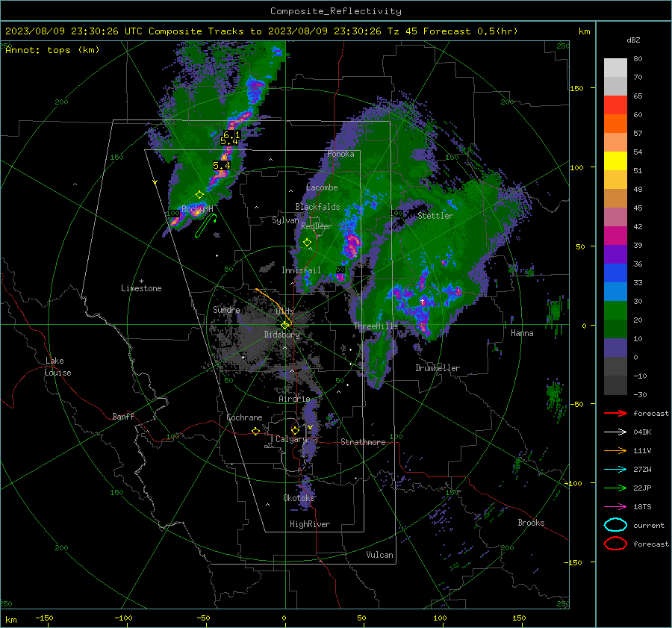This screenshot has width=672, height=628.
Task: Pick the bright yellow 54 dBZ swatch
Action: click(x=615, y=161)
